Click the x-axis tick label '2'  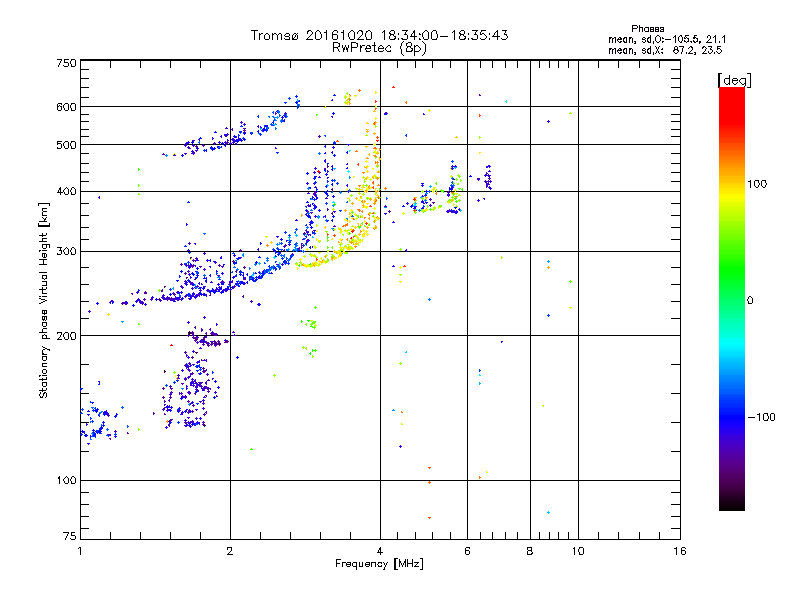pyautogui.click(x=230, y=551)
